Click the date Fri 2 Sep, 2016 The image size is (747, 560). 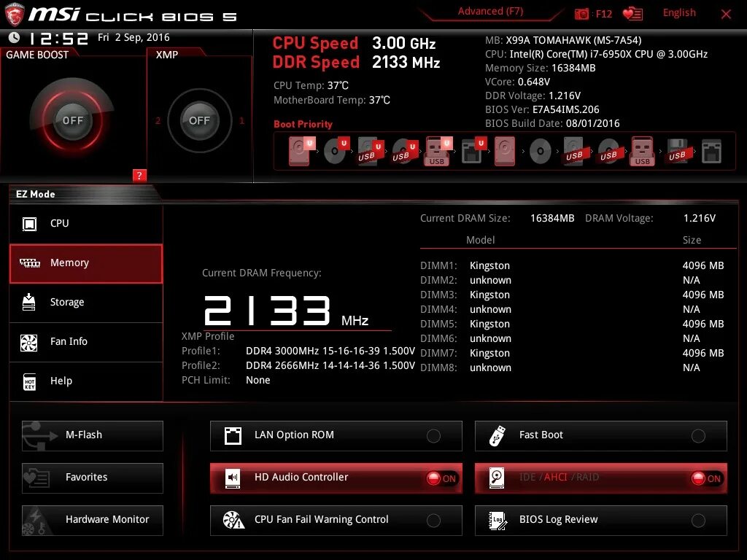click(x=134, y=37)
